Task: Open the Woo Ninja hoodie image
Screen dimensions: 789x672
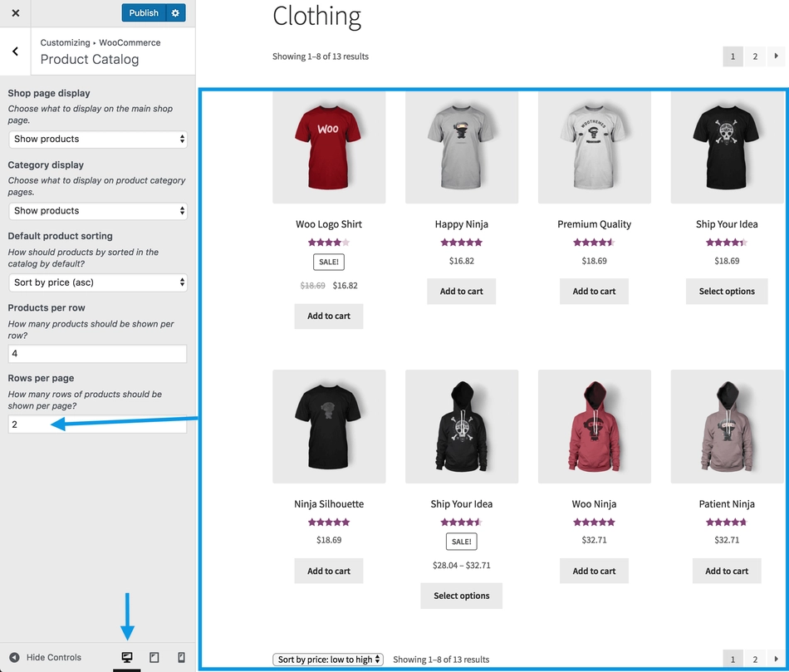Action: tap(595, 427)
